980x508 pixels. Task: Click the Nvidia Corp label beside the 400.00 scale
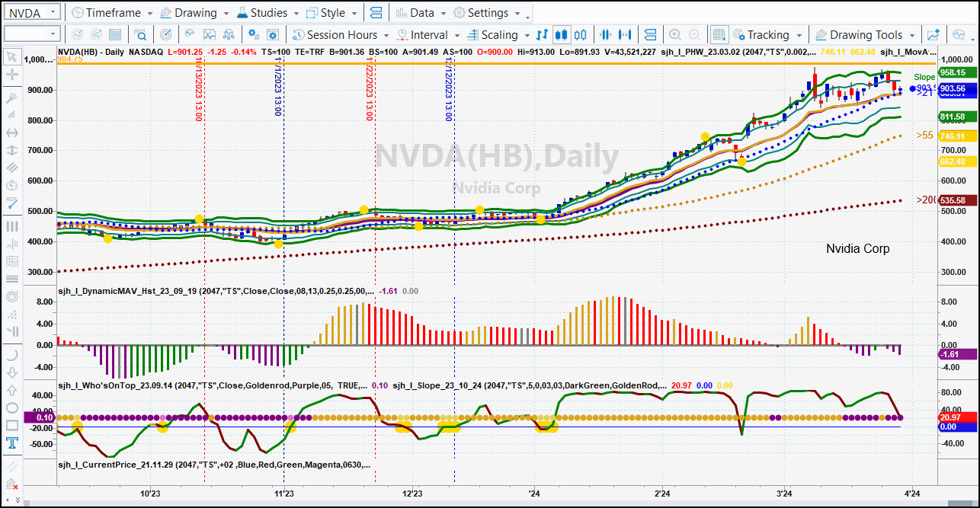point(858,249)
